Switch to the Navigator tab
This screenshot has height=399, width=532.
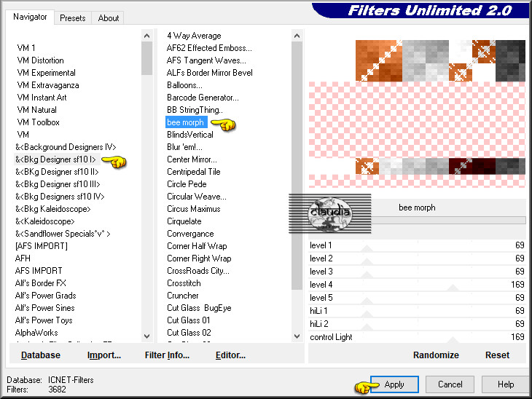point(30,17)
